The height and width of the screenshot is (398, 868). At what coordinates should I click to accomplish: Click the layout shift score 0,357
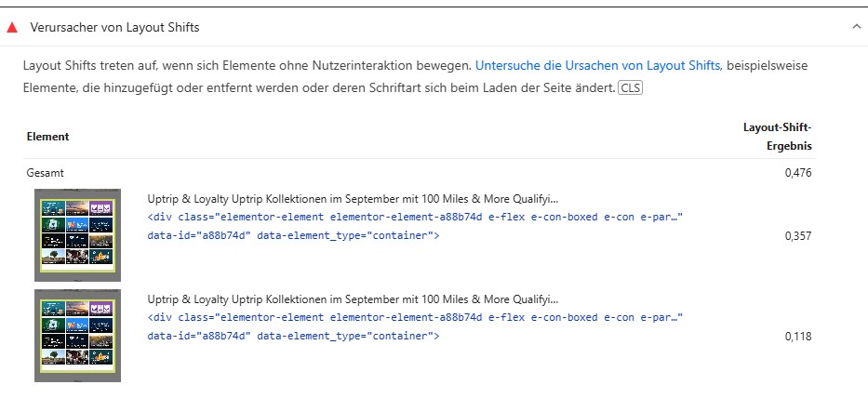798,236
